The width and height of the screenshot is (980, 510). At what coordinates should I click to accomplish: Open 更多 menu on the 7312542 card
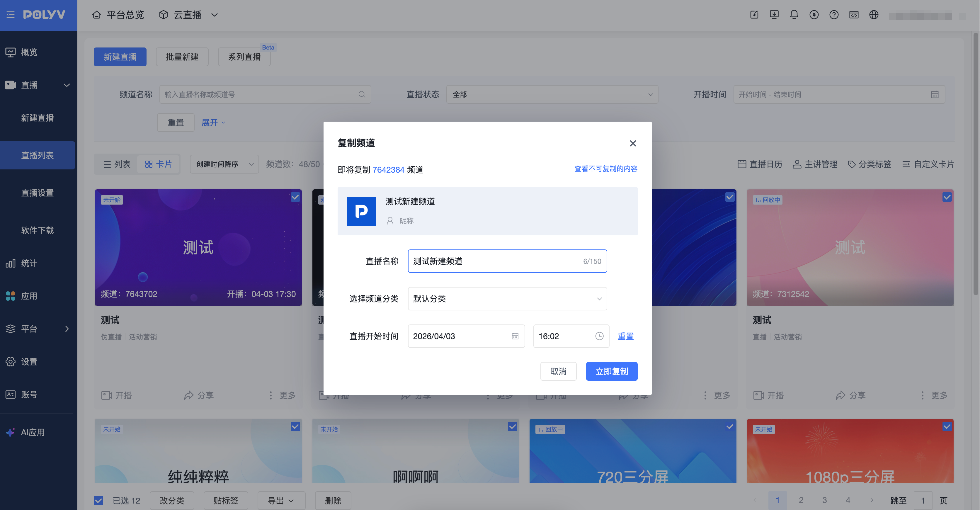pyautogui.click(x=934, y=395)
